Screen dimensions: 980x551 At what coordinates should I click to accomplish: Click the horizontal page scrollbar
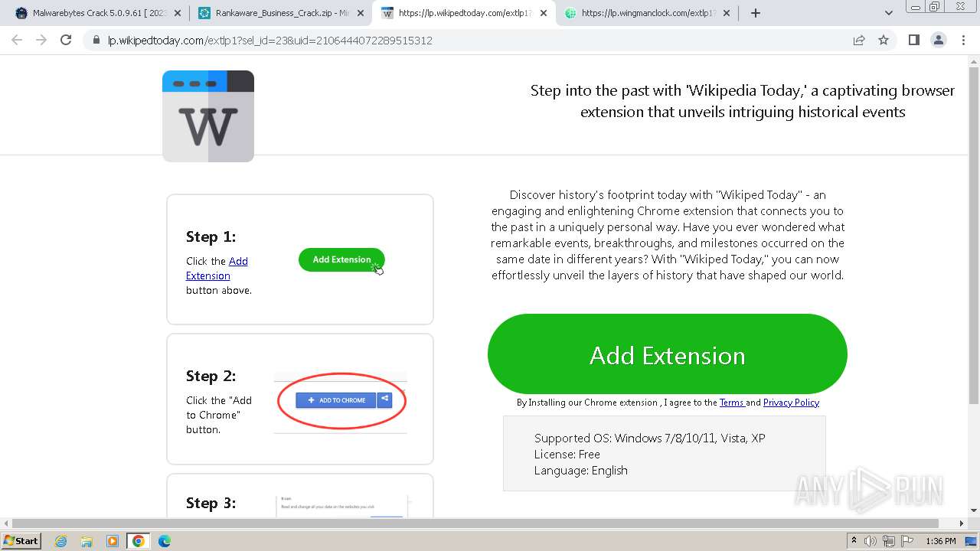[475, 523]
